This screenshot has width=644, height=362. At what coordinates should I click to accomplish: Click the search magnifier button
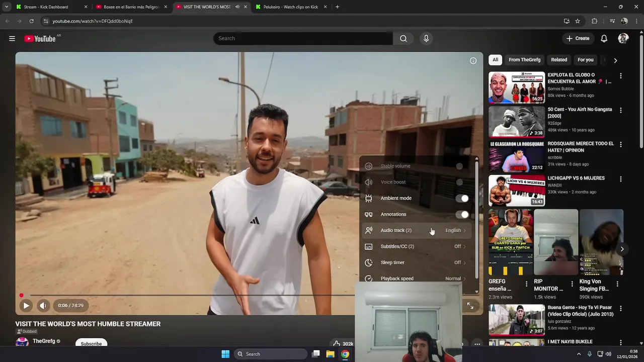(x=404, y=39)
